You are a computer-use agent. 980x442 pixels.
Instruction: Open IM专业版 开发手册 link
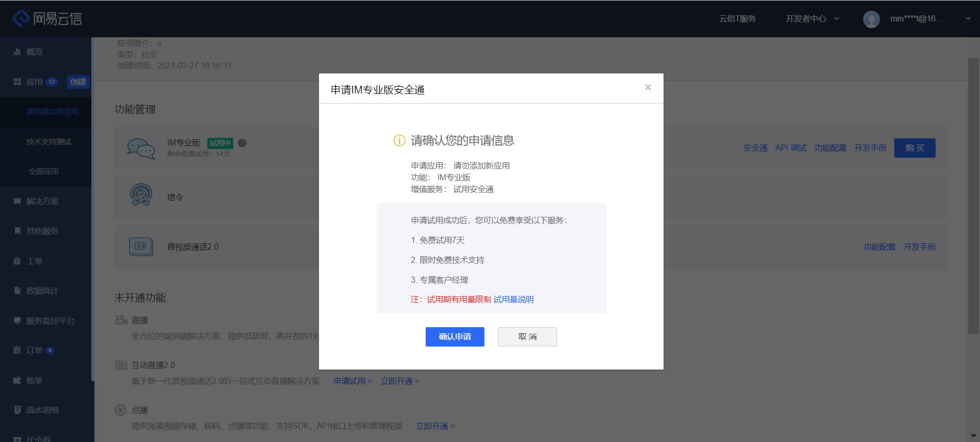pyautogui.click(x=870, y=148)
